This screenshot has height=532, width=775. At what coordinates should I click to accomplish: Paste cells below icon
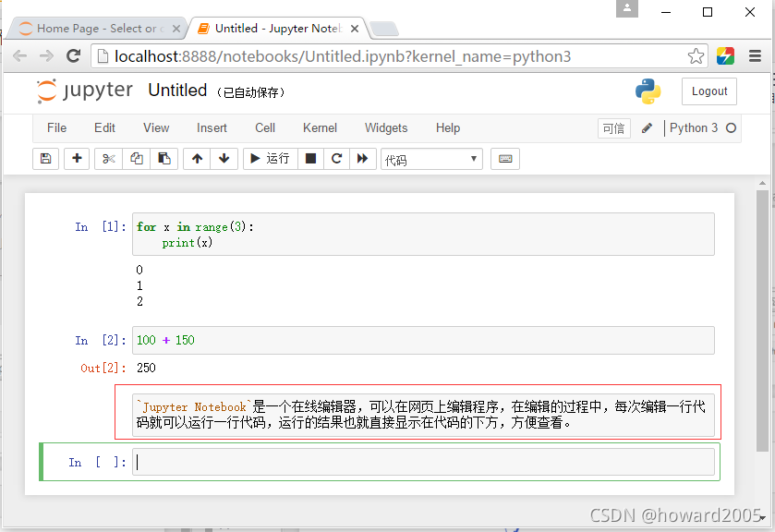click(164, 159)
